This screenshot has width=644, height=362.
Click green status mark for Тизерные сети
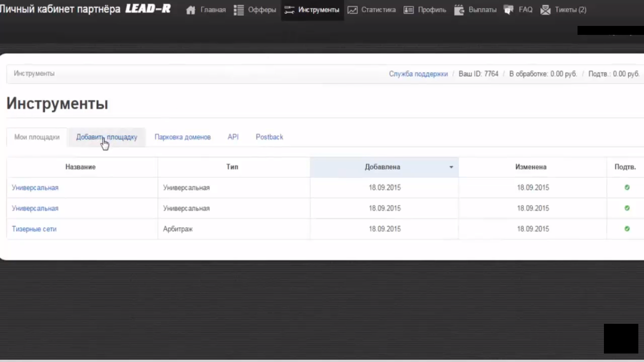627,229
